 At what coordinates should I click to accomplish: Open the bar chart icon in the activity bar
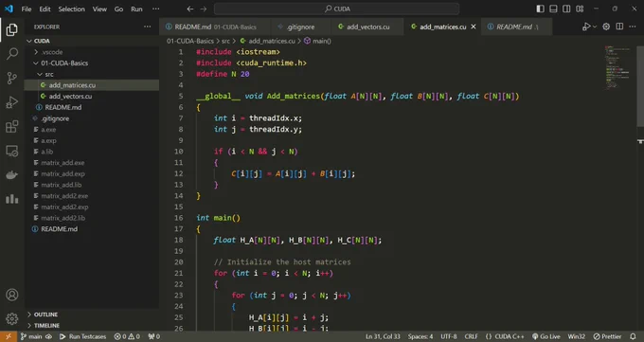(12, 199)
